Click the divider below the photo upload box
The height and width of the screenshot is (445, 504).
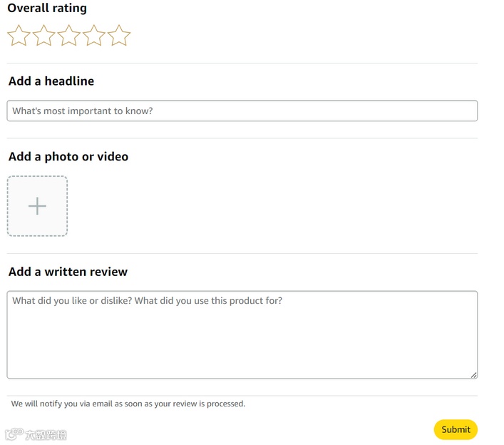(242, 253)
